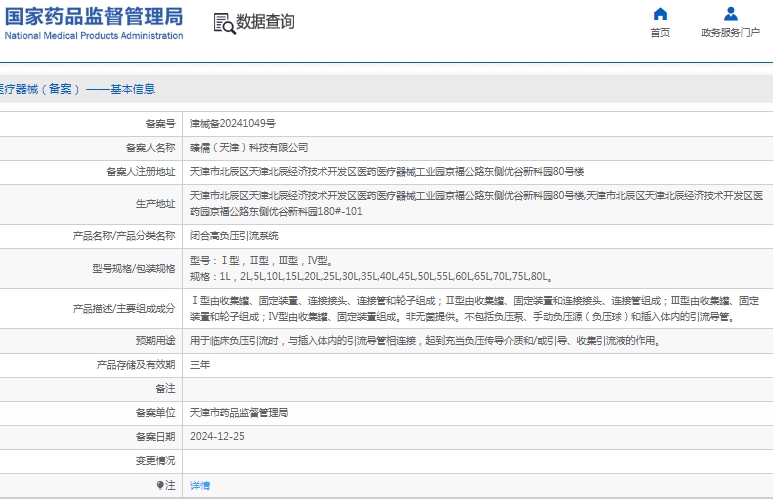Click the 政务服务门户 text link
Image resolution: width=773 pixels, height=504 pixels.
pos(730,33)
